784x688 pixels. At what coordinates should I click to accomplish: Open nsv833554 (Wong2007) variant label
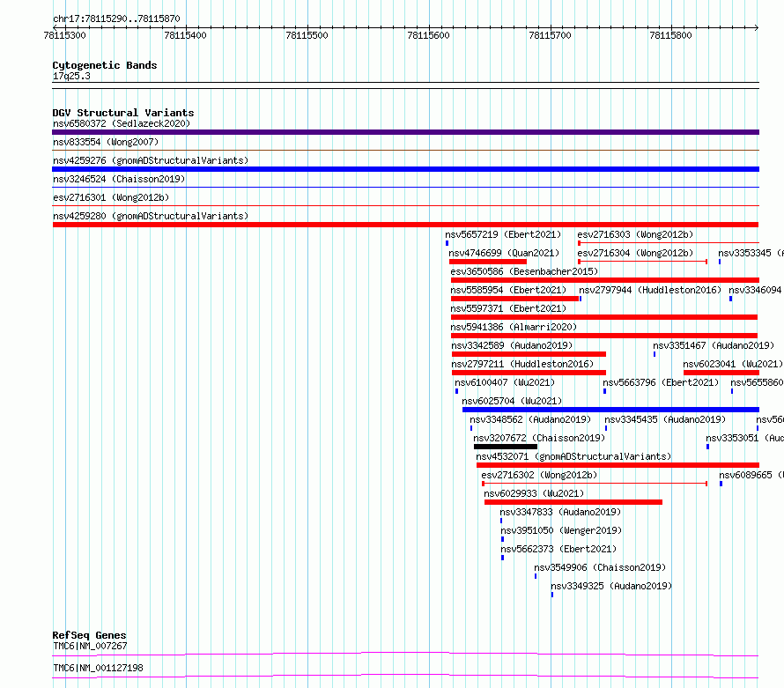[106, 142]
